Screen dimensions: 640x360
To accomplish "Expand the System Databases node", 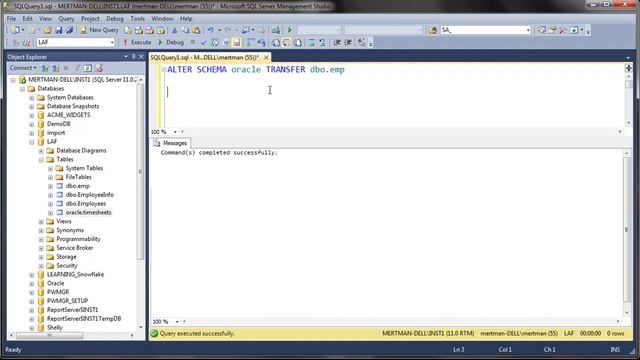I will click(31, 98).
